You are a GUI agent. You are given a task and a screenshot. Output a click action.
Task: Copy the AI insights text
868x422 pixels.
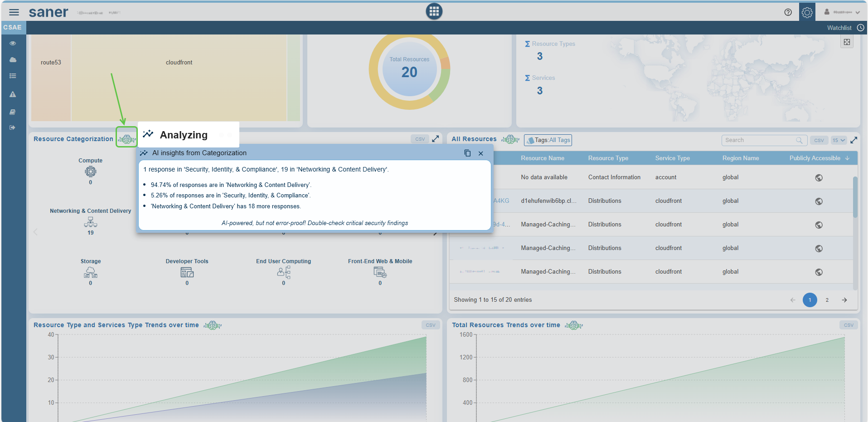click(467, 153)
